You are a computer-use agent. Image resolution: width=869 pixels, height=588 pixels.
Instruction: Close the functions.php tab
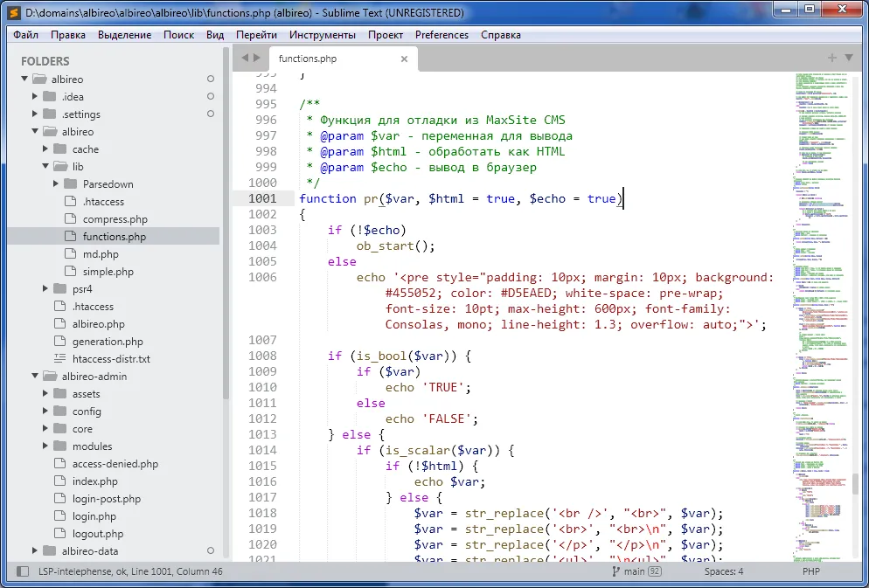pyautogui.click(x=404, y=59)
